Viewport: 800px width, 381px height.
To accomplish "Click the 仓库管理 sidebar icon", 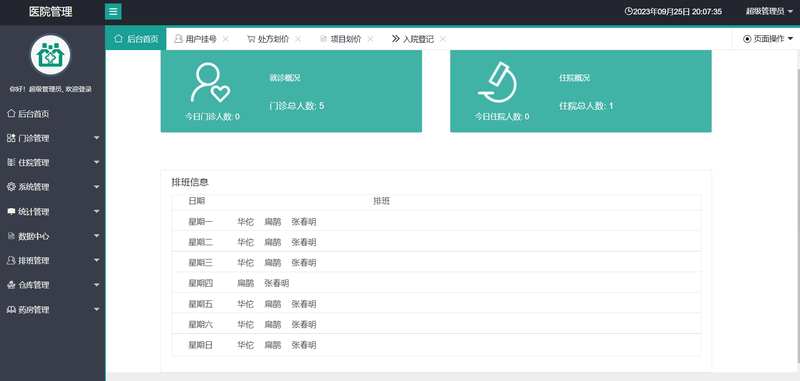I will [x=11, y=285].
